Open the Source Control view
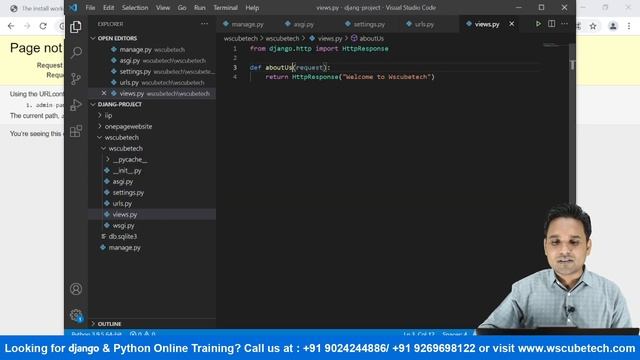 [x=76, y=78]
